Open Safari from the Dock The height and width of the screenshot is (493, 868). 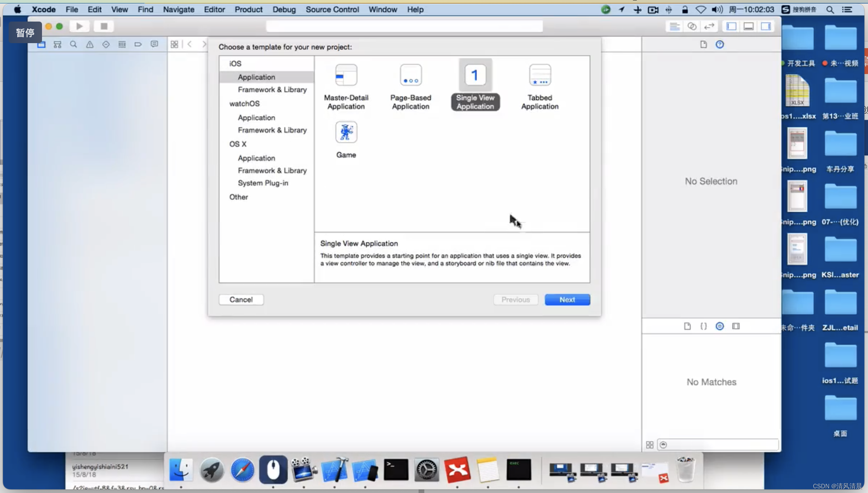tap(242, 469)
